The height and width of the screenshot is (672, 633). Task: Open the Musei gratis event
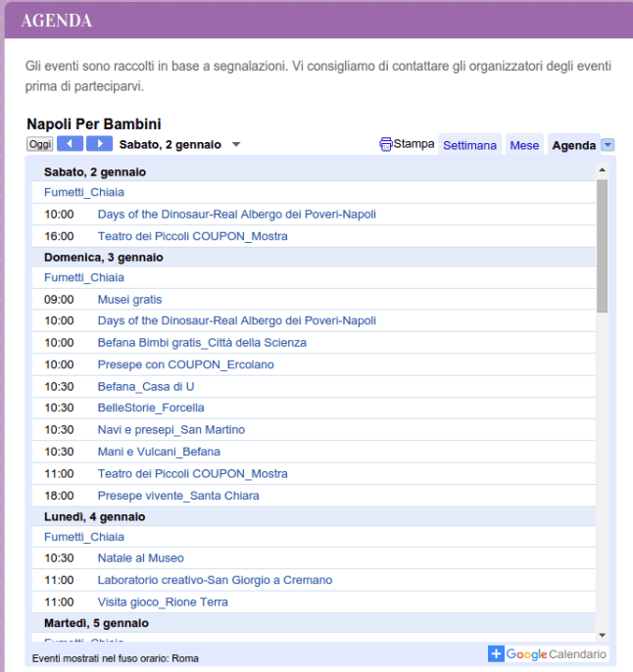click(129, 300)
